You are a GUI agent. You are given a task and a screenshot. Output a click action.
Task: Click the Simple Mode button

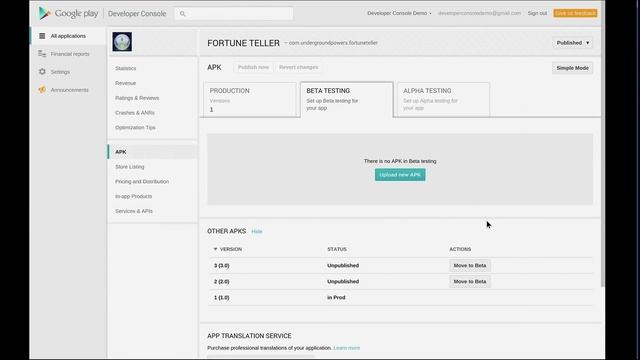[572, 68]
